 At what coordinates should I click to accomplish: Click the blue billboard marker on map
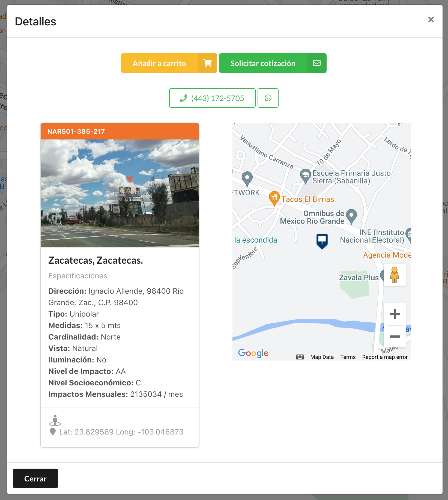pos(322,241)
